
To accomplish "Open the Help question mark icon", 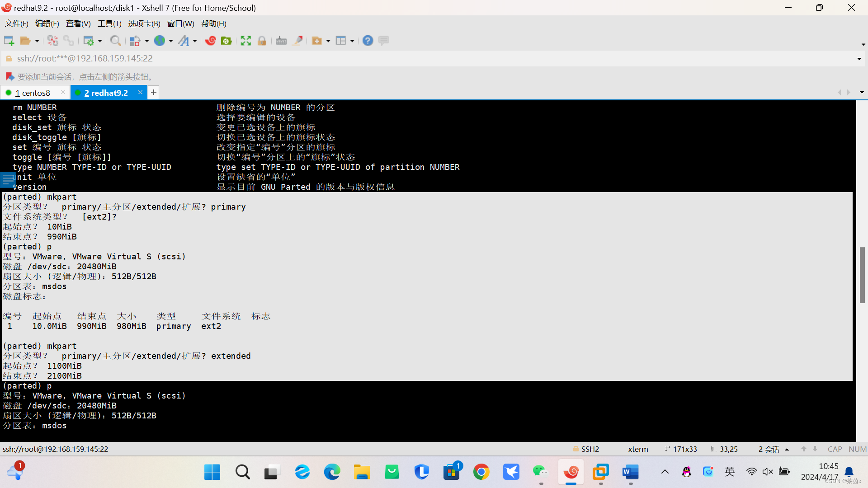I will pyautogui.click(x=368, y=41).
